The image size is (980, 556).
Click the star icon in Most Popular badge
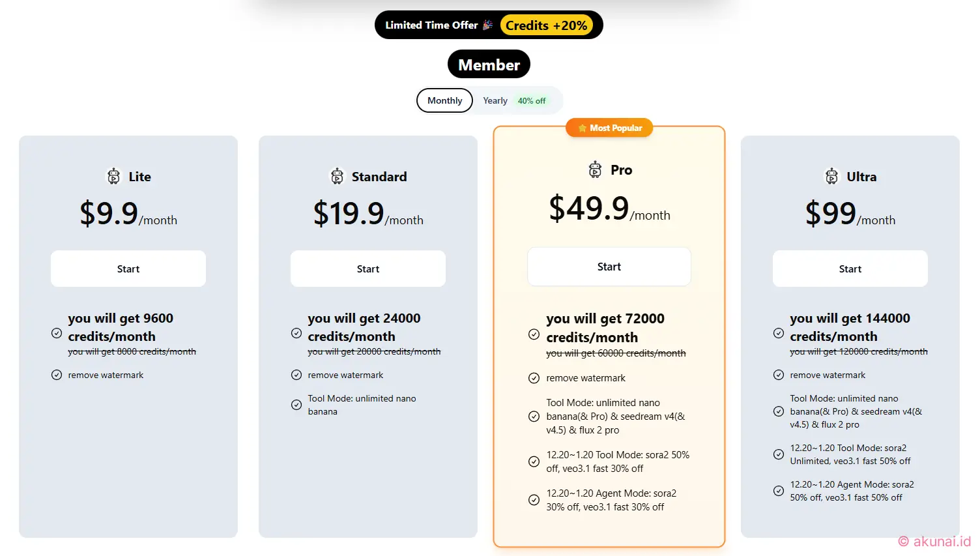pyautogui.click(x=583, y=128)
